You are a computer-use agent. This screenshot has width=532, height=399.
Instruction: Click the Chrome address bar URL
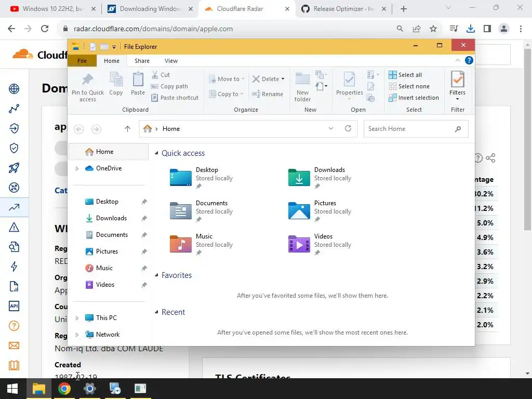153,29
